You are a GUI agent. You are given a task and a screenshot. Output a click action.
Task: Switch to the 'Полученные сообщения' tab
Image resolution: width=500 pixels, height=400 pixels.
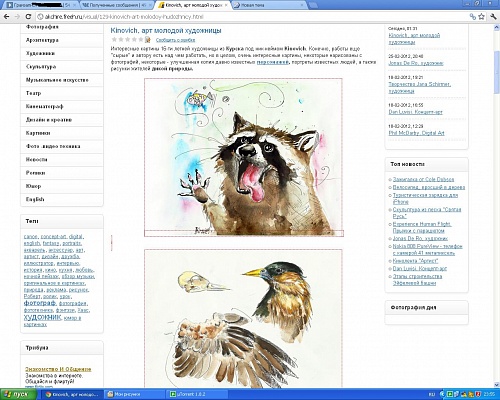[x=117, y=5]
